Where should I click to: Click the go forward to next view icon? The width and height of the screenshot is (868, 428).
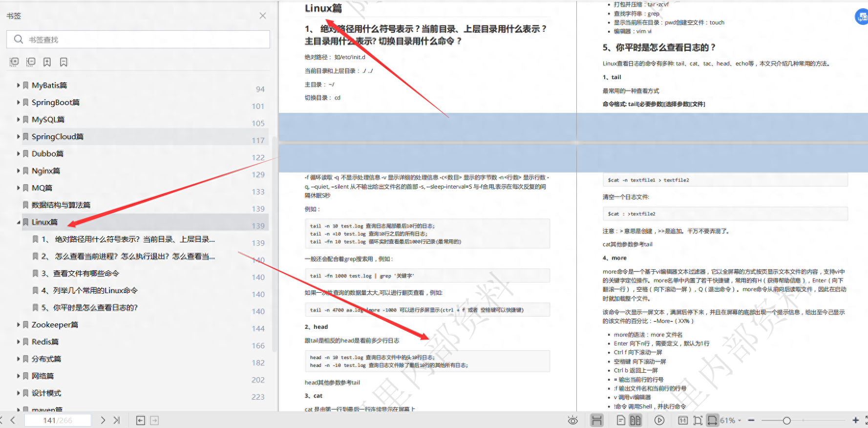pyautogui.click(x=154, y=420)
